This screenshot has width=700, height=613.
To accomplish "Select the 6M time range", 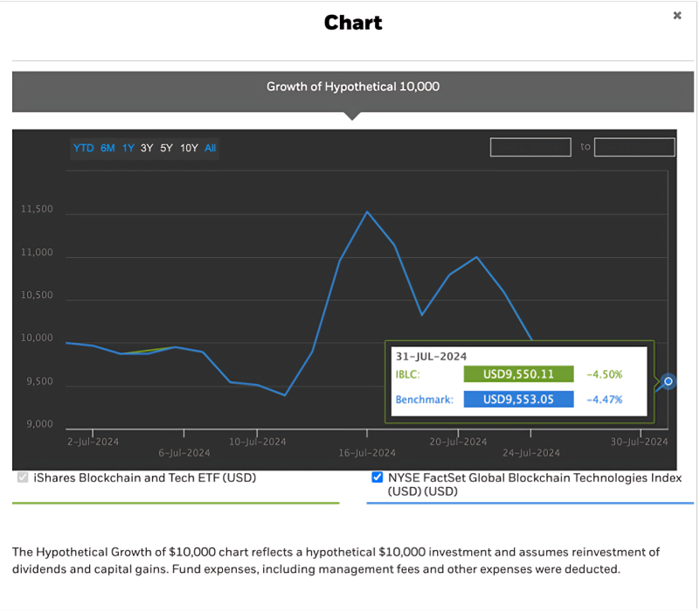I will [107, 148].
